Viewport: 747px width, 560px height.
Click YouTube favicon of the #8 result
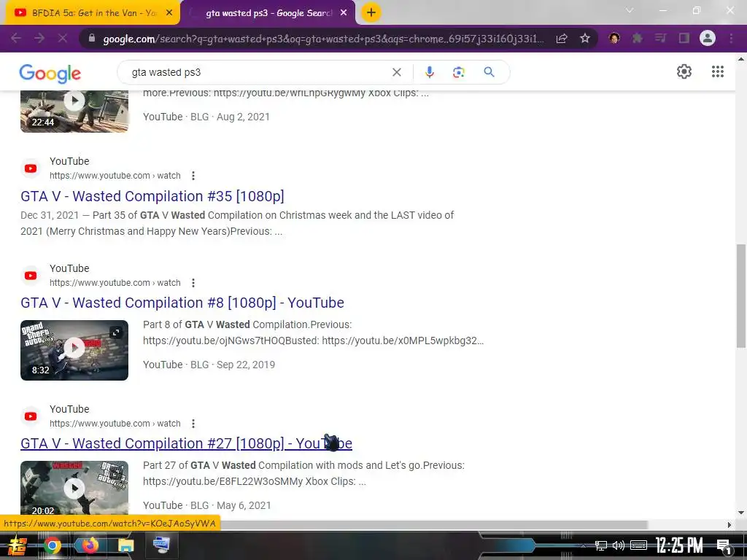[x=31, y=275]
